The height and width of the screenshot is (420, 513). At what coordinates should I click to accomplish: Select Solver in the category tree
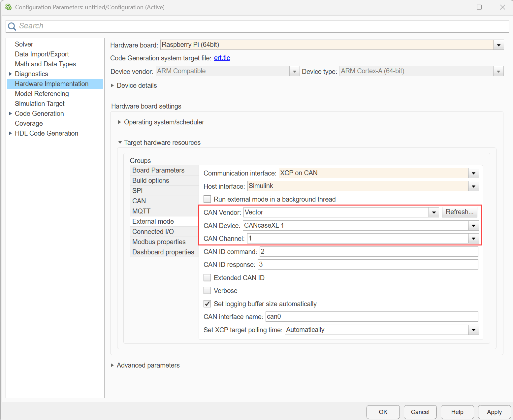tap(24, 44)
